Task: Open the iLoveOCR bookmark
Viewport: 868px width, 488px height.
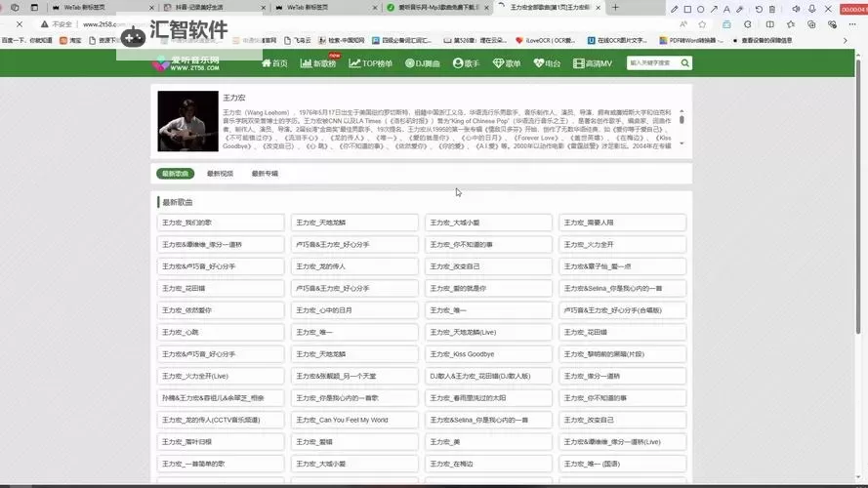Action: [x=545, y=40]
